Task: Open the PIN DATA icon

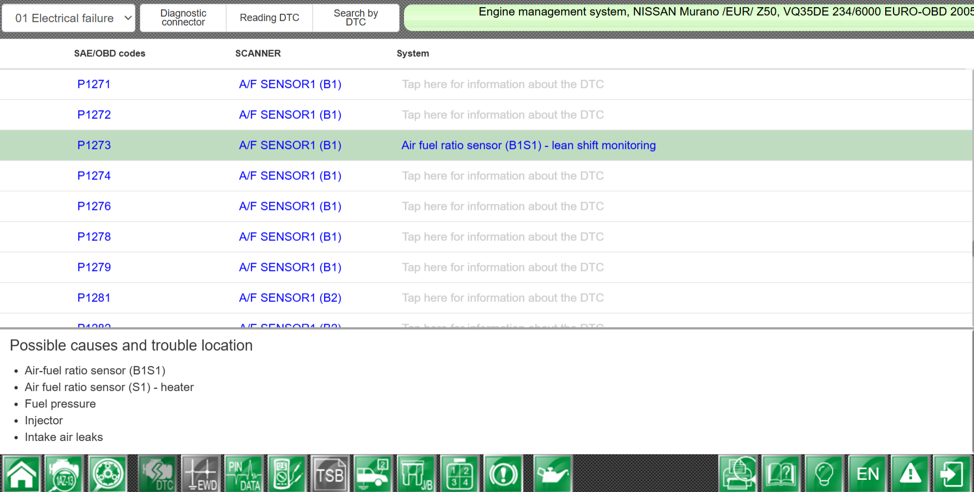Action: 244,473
